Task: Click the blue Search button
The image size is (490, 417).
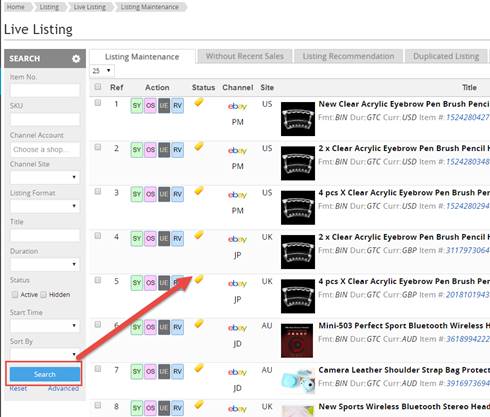Action: tap(45, 374)
